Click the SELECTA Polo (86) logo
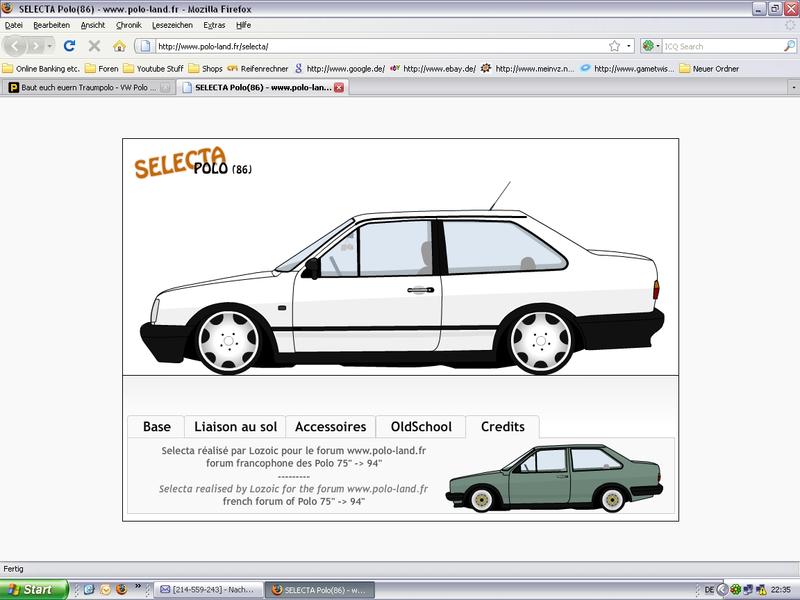Screen dimensions: 800x600 click(193, 162)
